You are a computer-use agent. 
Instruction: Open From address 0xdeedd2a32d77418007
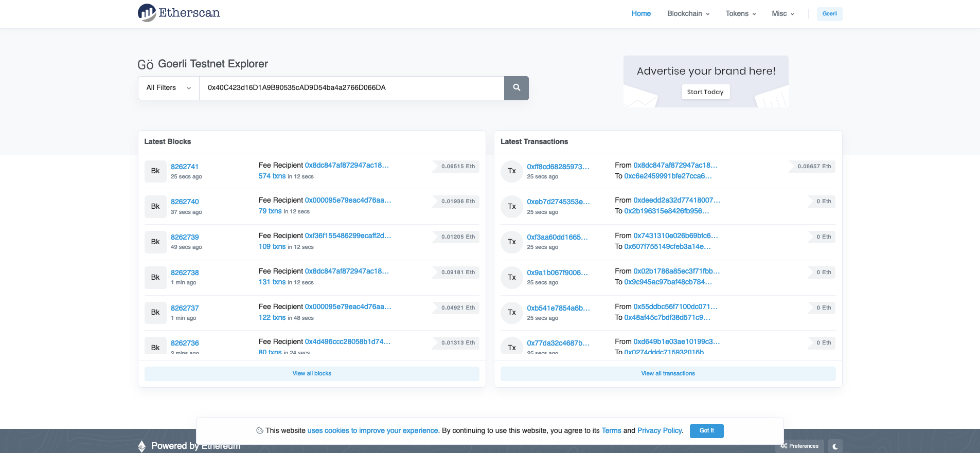tap(676, 201)
